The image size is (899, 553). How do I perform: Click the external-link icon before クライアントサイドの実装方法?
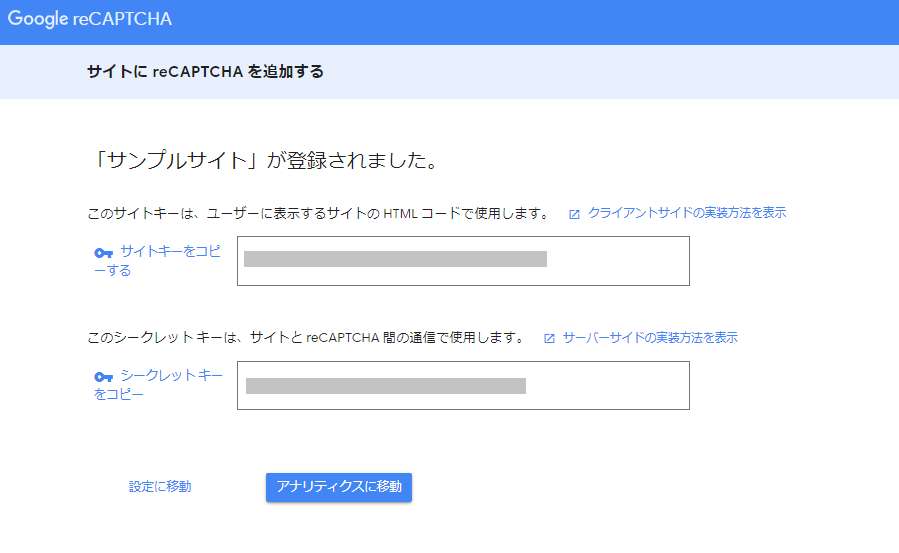(x=574, y=214)
